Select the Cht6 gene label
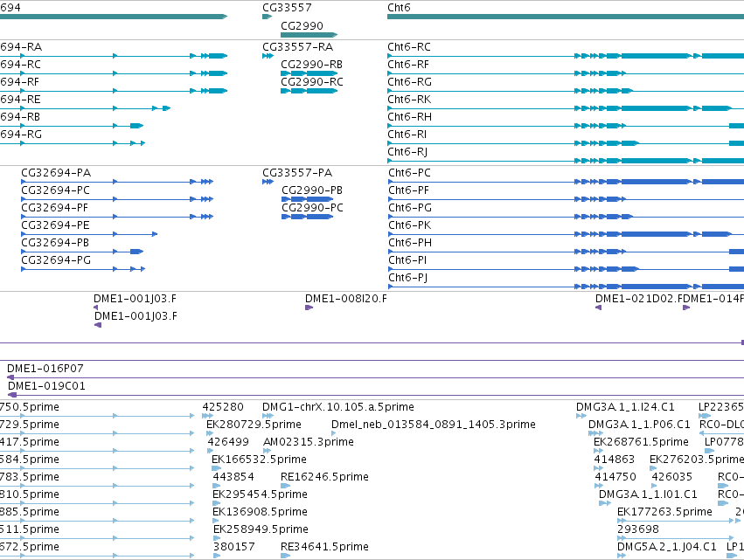This screenshot has width=744, height=560. [399, 8]
